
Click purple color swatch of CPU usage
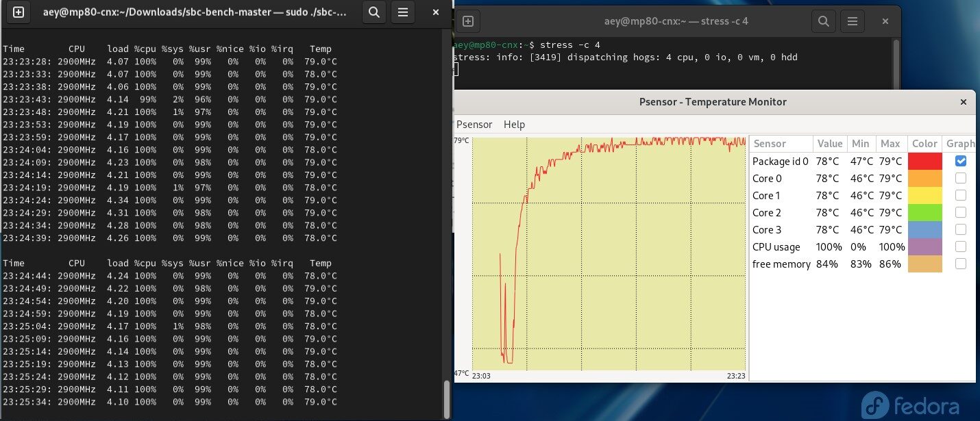[924, 246]
